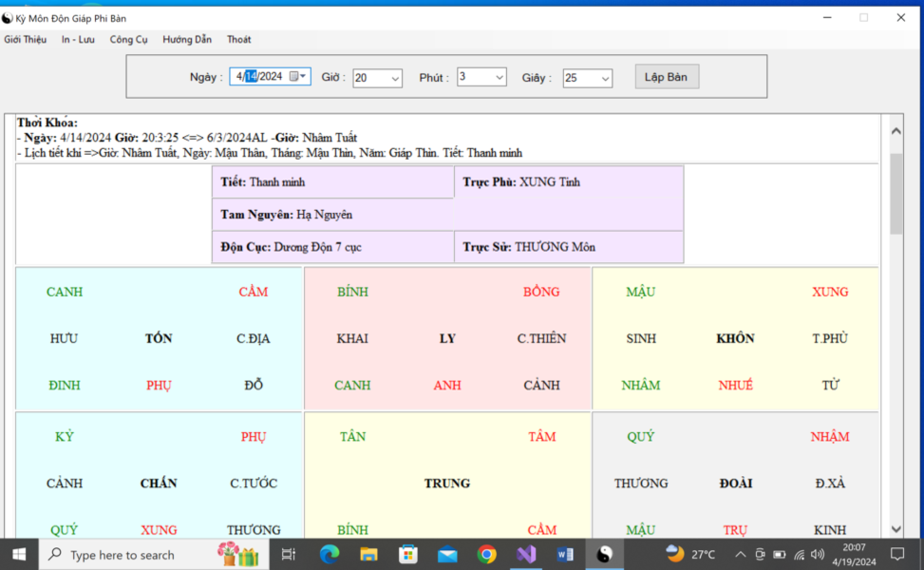Open Microsoft Edge from taskbar
Image resolution: width=924 pixels, height=570 pixels.
click(330, 554)
